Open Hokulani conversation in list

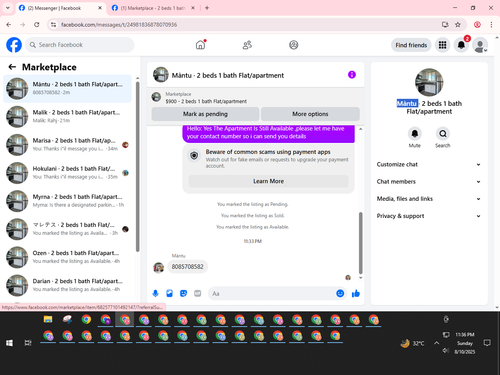[x=67, y=173]
